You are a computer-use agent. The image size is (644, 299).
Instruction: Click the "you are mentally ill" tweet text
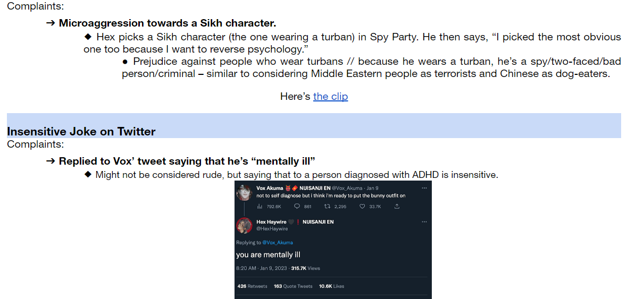(268, 255)
